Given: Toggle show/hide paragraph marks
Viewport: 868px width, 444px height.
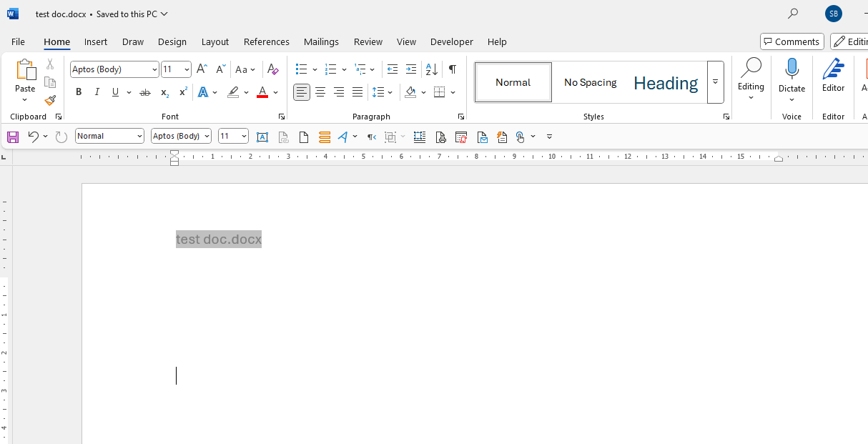Looking at the screenshot, I should pos(453,69).
